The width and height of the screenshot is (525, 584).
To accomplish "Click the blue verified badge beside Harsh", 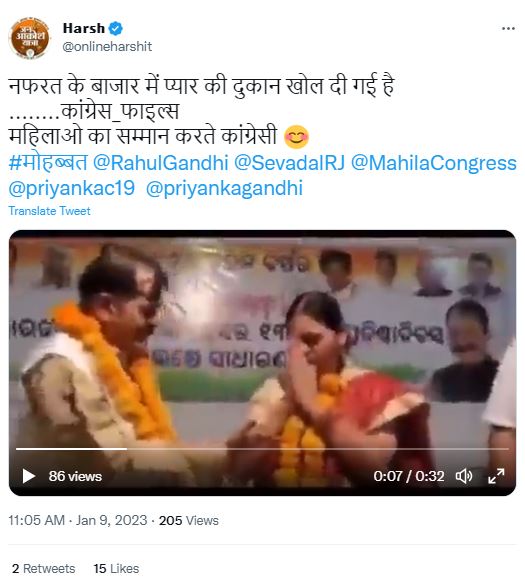I will tap(116, 28).
